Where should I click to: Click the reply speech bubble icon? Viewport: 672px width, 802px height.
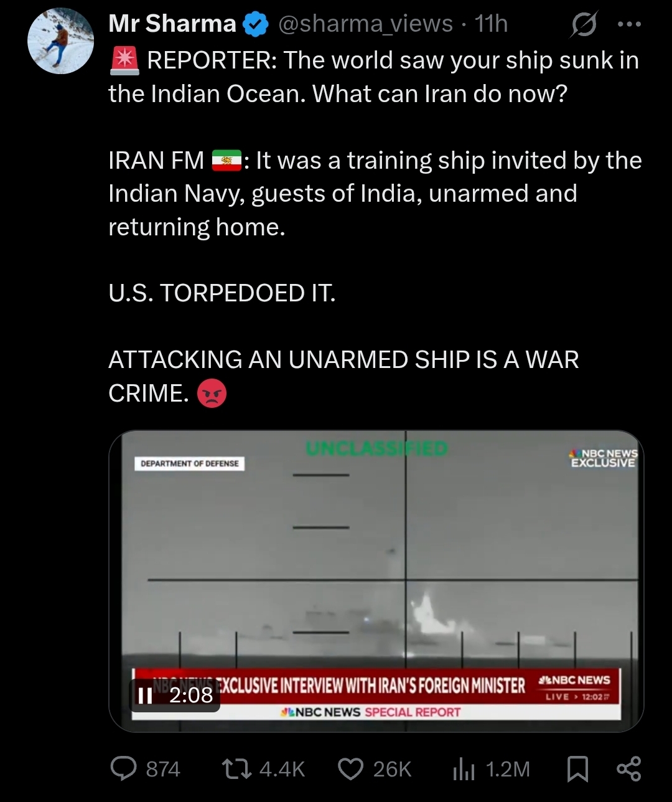click(124, 769)
